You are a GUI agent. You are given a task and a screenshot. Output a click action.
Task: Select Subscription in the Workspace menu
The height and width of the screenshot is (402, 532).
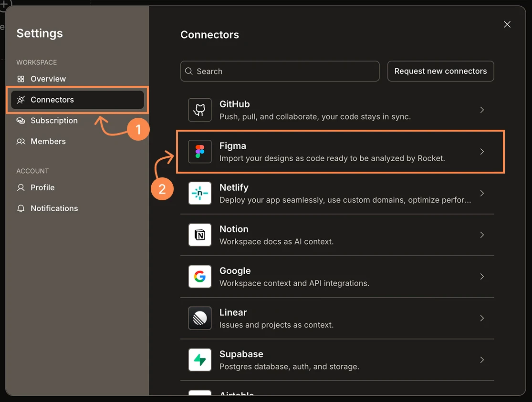53,120
